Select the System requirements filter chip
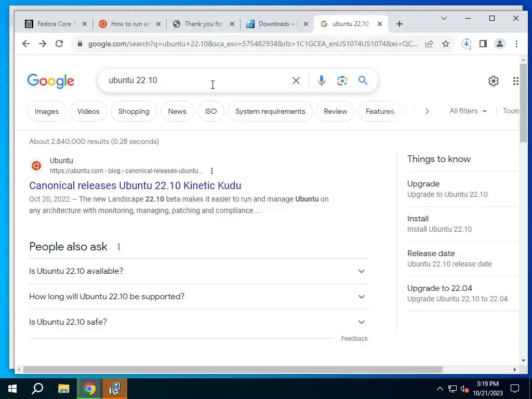Viewport: 532px width, 399px height. [x=270, y=111]
